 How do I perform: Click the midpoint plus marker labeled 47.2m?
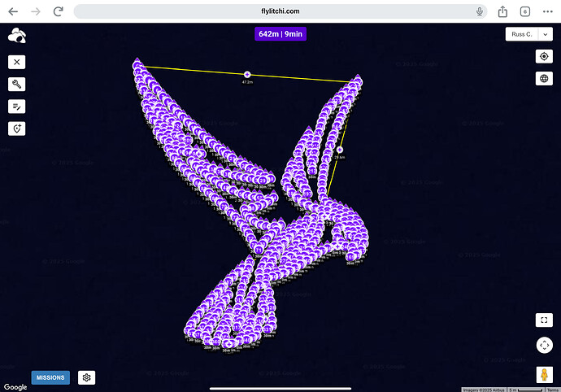[247, 75]
